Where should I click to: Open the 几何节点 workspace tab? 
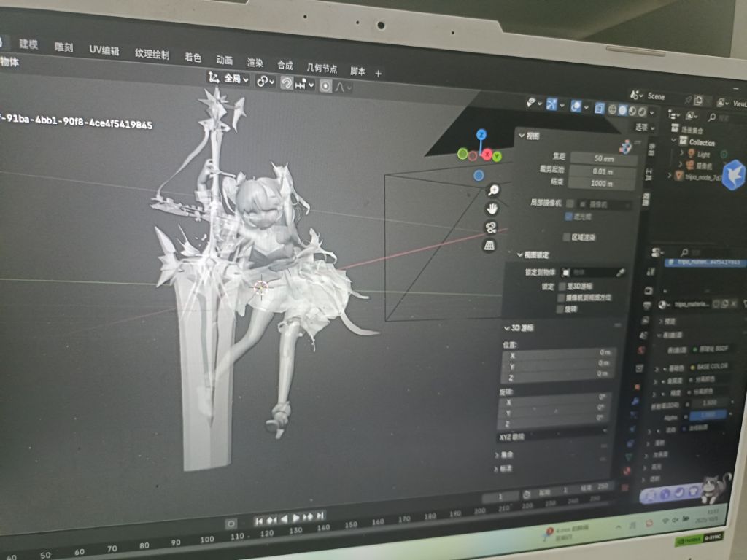click(x=322, y=68)
